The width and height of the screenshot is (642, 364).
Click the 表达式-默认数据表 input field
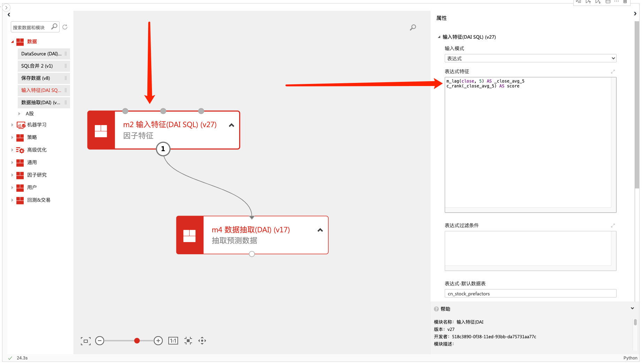tap(530, 294)
